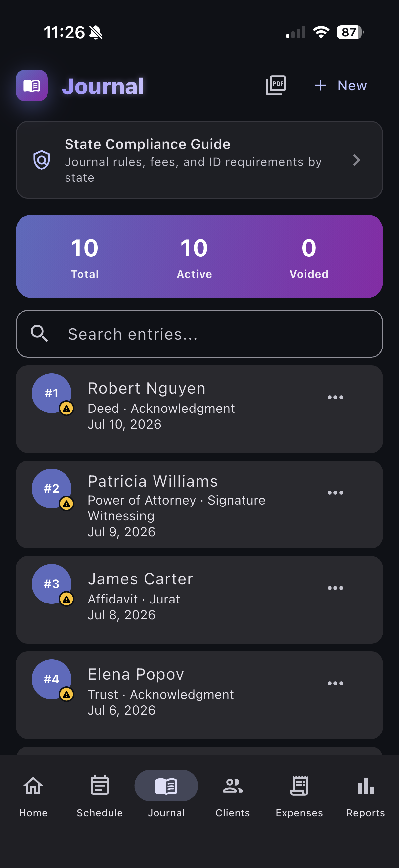399x868 pixels.
Task: Open three-dot menu for Elena Popov
Action: click(335, 683)
